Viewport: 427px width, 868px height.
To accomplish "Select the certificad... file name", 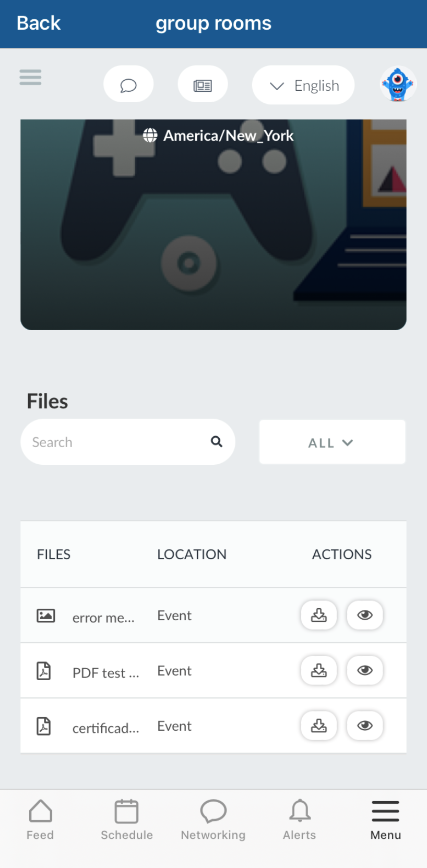I will pos(106,728).
